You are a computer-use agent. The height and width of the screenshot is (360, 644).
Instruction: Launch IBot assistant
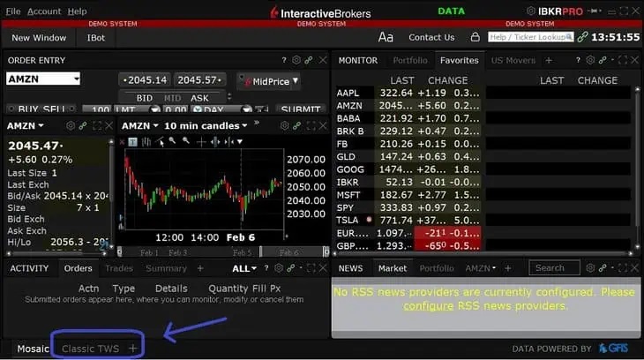click(95, 38)
